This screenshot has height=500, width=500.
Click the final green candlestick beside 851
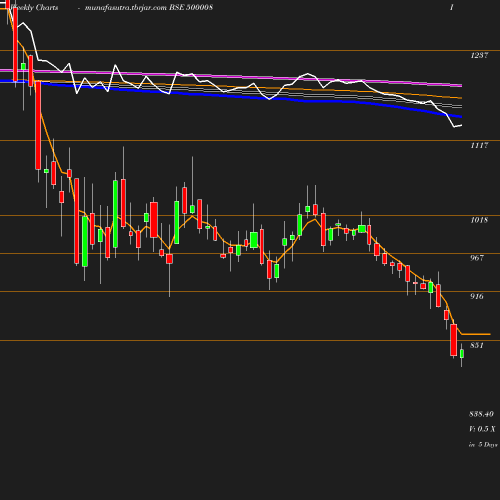click(x=462, y=354)
